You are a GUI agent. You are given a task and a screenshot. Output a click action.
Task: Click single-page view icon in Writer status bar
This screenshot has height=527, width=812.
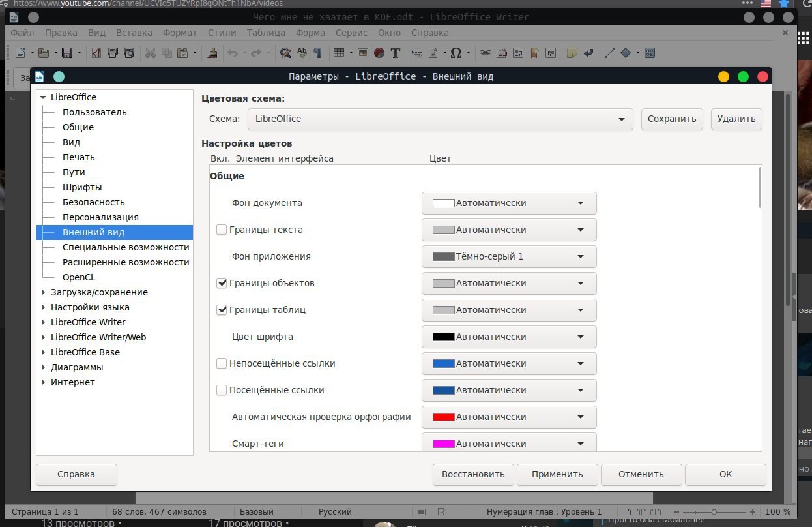click(628, 512)
